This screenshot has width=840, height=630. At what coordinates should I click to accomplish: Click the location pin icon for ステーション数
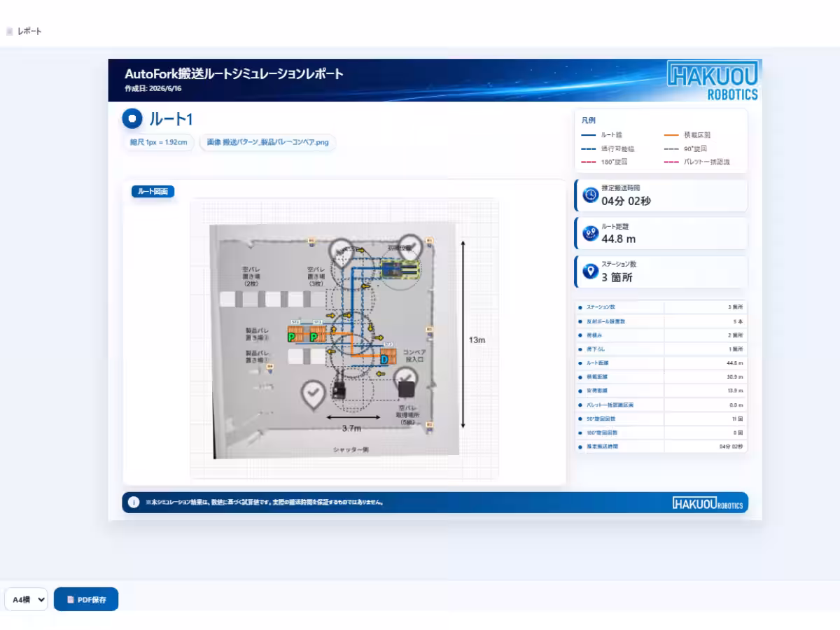tap(590, 271)
